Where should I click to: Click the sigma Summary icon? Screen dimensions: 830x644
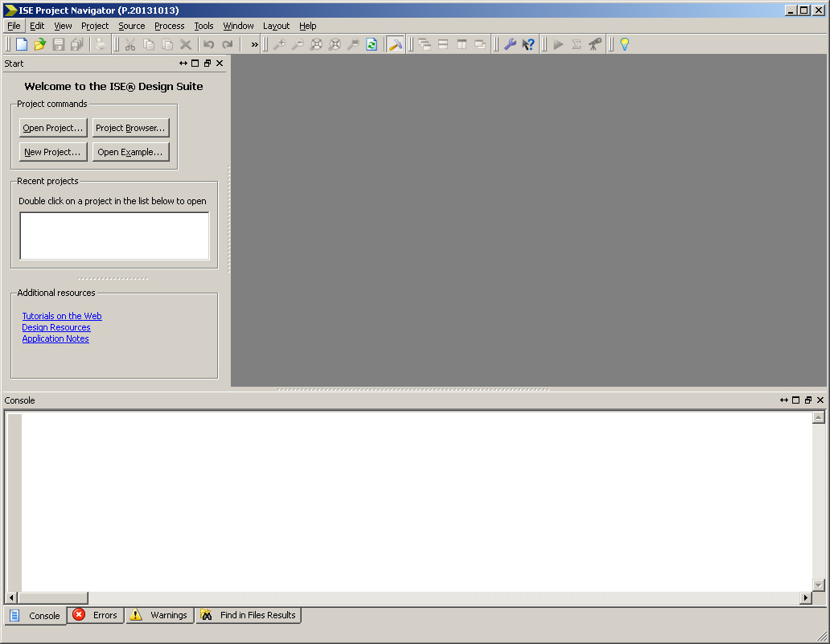click(577, 44)
